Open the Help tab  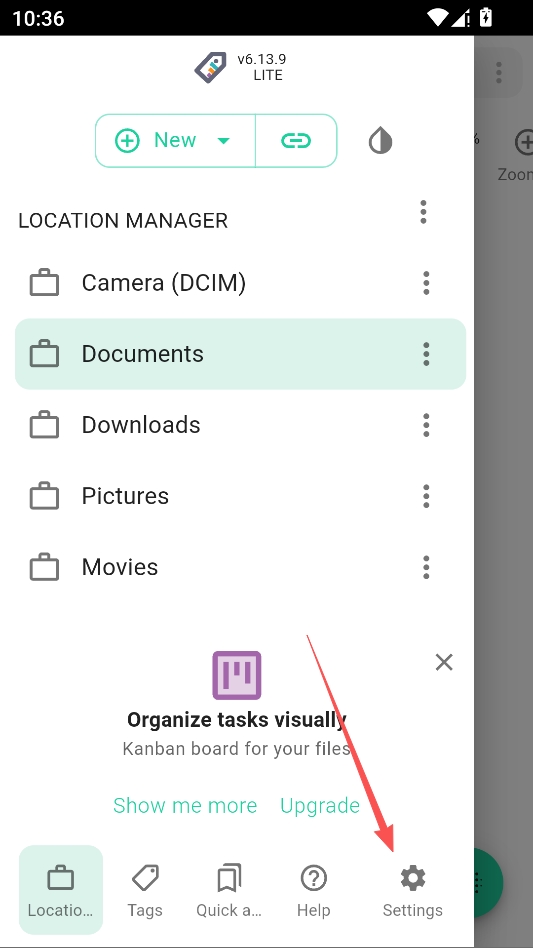[314, 889]
